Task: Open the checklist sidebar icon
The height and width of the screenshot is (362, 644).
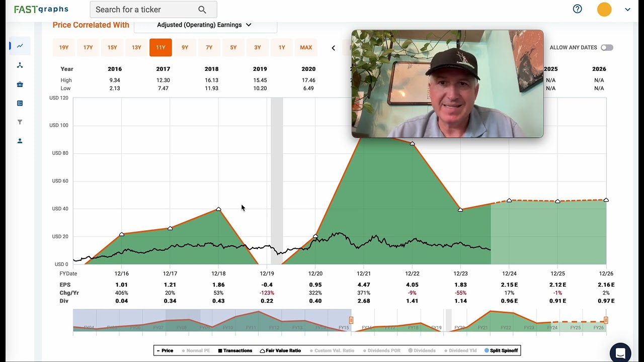Action: click(20, 103)
